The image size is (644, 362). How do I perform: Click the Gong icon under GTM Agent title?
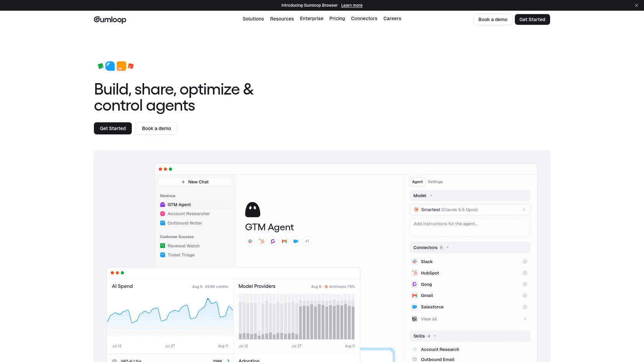(x=273, y=241)
